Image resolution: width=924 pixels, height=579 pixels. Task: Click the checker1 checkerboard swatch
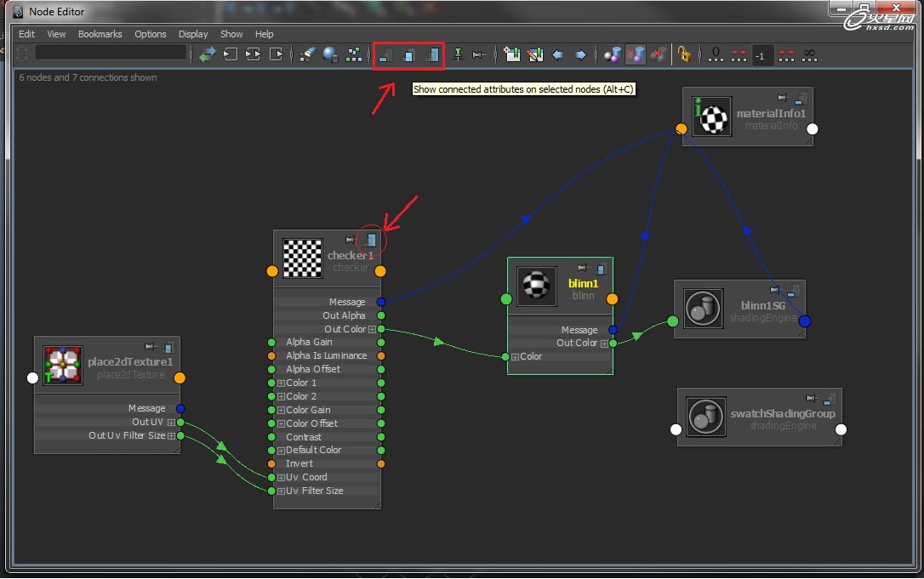click(302, 258)
